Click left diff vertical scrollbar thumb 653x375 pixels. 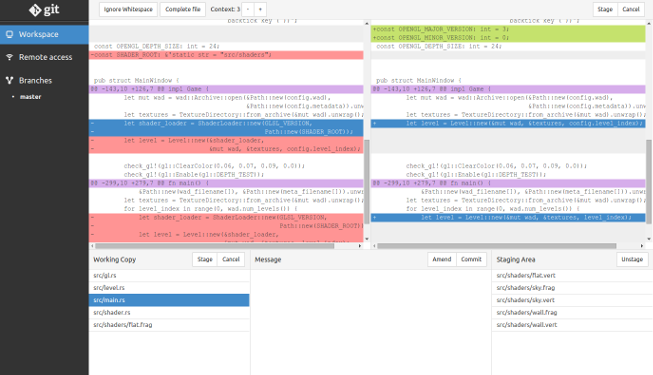pyautogui.click(x=366, y=182)
